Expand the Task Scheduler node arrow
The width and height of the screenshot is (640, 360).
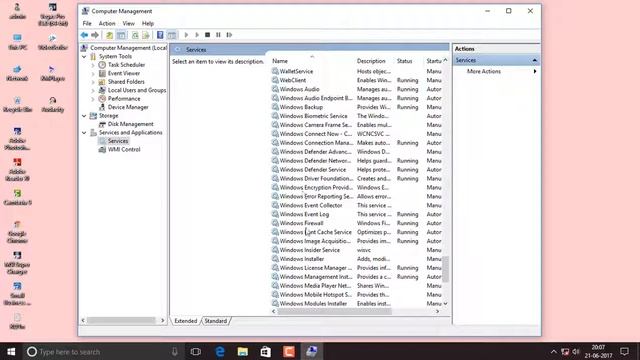coord(93,65)
